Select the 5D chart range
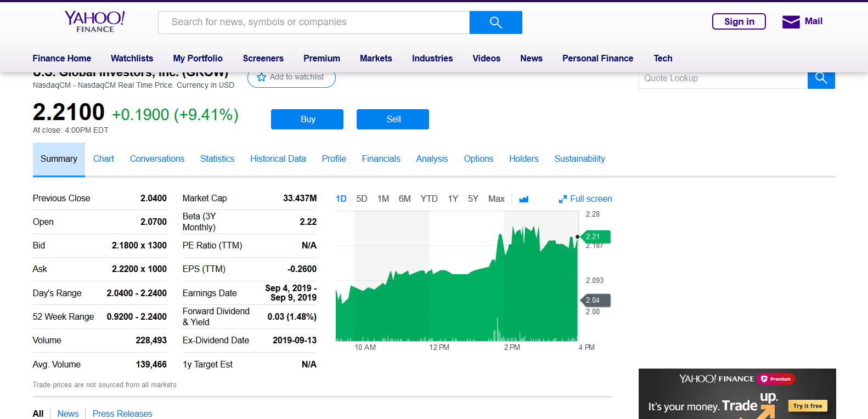This screenshot has height=419, width=868. click(362, 199)
